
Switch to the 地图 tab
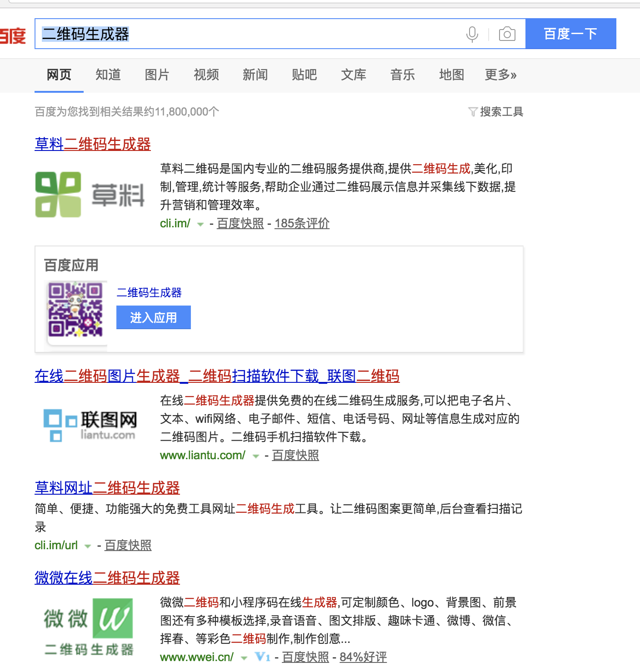(452, 75)
